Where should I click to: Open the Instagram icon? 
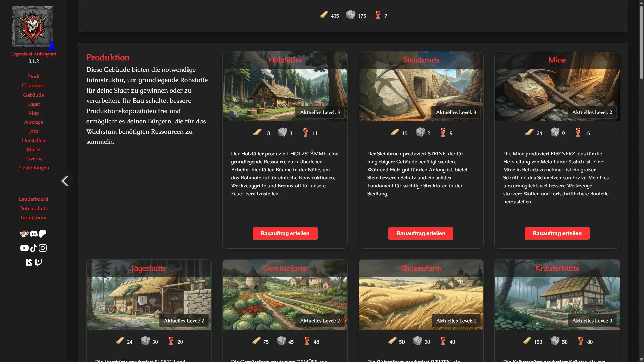[x=43, y=248]
